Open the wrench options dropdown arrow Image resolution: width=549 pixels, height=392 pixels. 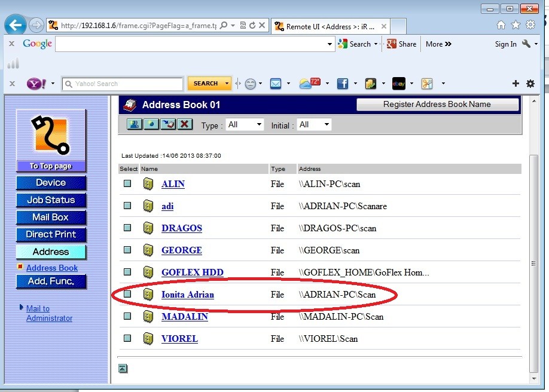pyautogui.click(x=536, y=44)
